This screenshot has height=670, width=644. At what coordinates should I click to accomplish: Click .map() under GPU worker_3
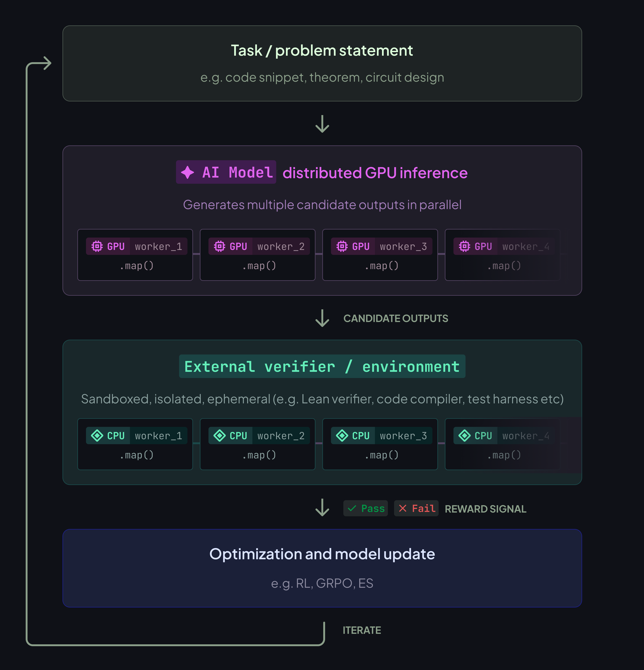tap(382, 266)
